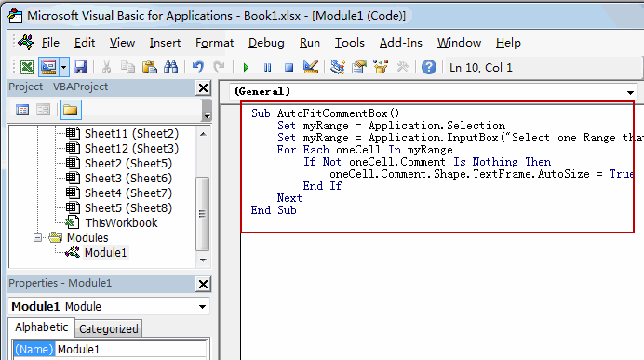Open the File menu
Image resolution: width=644 pixels, height=360 pixels.
point(50,42)
